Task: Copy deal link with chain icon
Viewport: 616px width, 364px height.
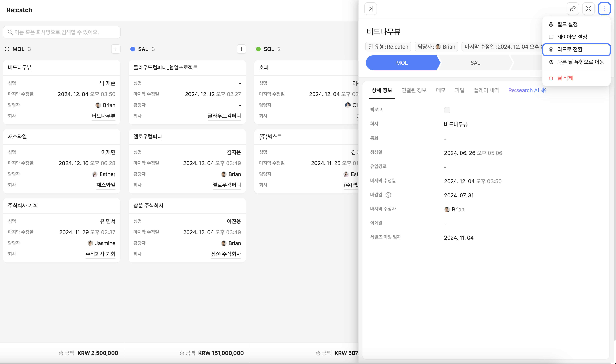Action: click(x=573, y=9)
